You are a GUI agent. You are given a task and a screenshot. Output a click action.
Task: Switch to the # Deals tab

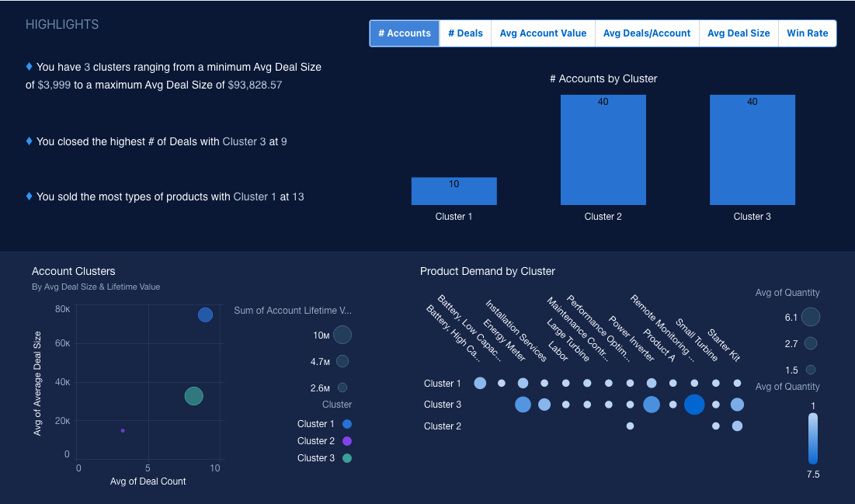click(465, 33)
